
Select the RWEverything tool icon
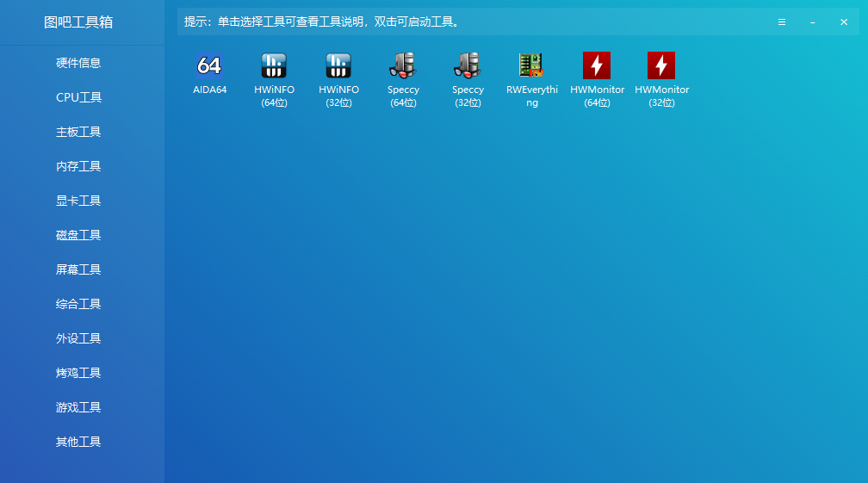(x=532, y=65)
